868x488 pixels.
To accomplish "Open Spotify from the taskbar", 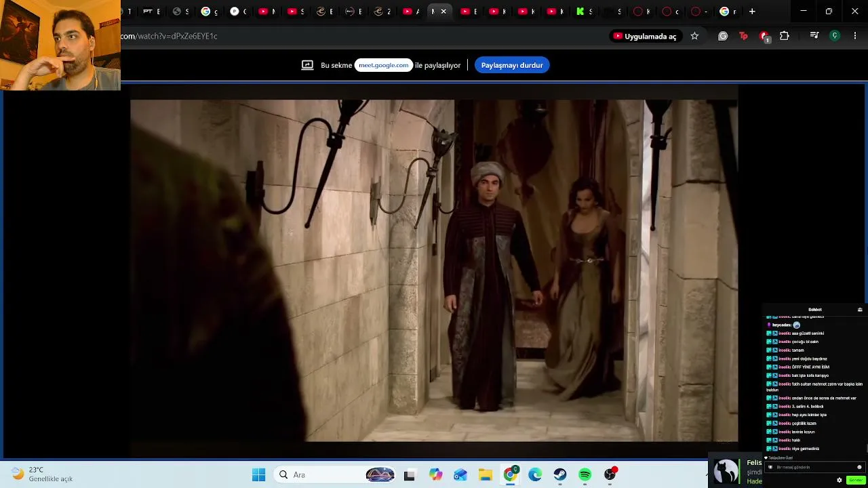I will click(x=585, y=475).
